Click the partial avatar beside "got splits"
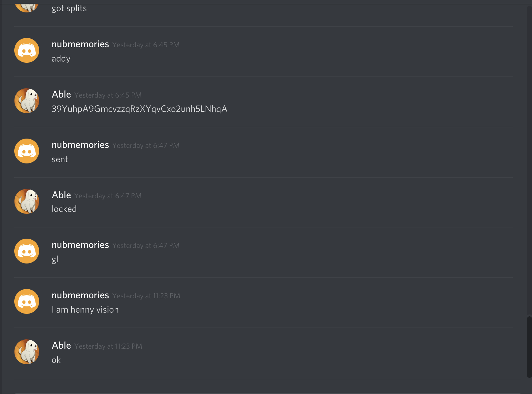This screenshot has height=394, width=532. click(x=27, y=6)
